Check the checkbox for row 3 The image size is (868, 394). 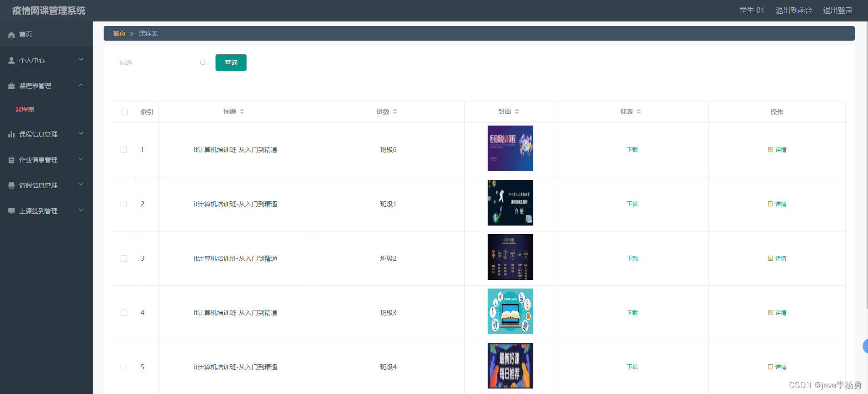(124, 258)
